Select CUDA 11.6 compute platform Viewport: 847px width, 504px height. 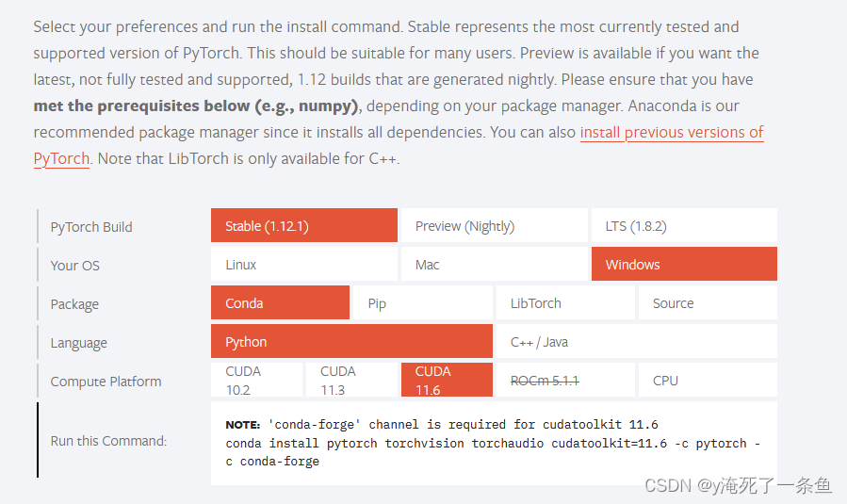coord(447,381)
